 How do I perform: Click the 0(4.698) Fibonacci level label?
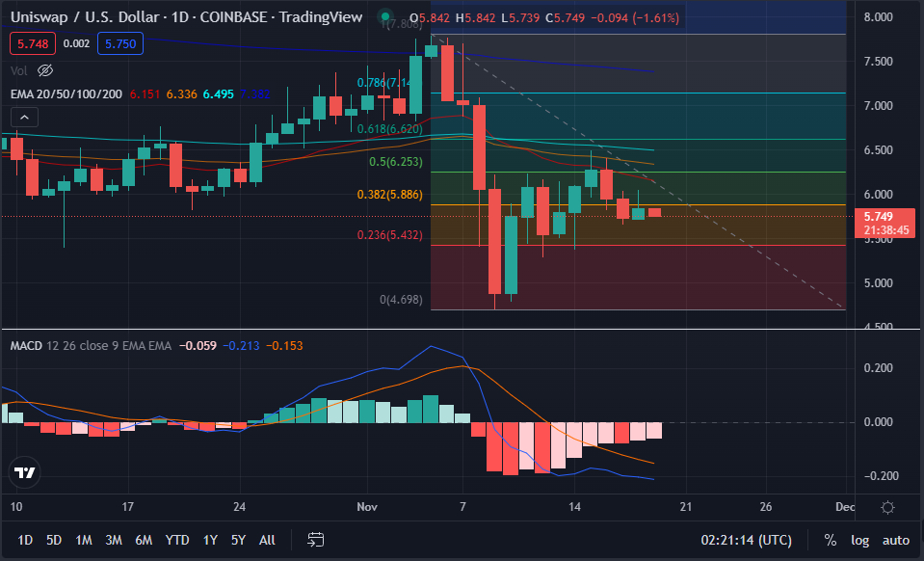click(x=402, y=300)
